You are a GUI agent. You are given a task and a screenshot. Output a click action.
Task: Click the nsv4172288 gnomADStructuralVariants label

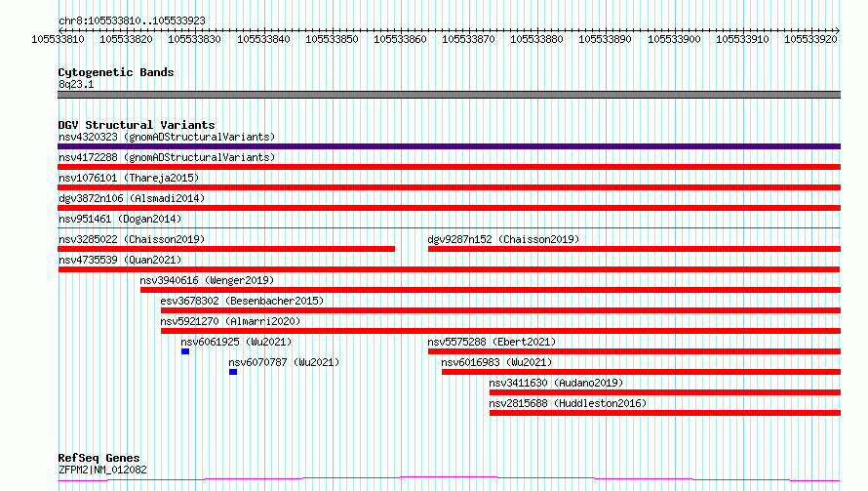coord(167,157)
